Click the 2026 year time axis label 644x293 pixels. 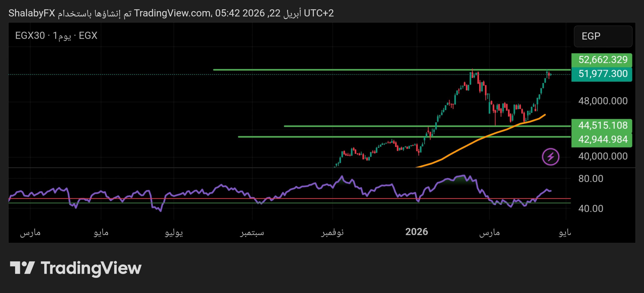pyautogui.click(x=417, y=232)
